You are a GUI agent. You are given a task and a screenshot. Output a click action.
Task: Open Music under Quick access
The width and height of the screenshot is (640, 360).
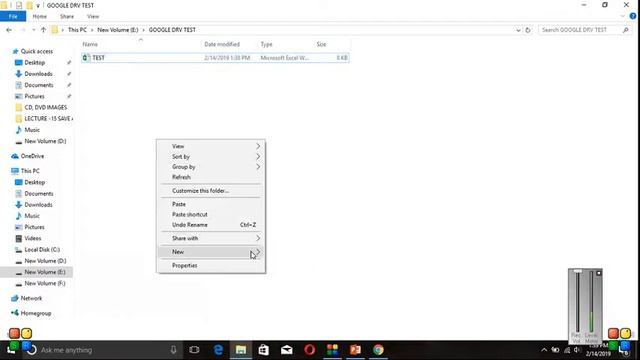coord(32,130)
